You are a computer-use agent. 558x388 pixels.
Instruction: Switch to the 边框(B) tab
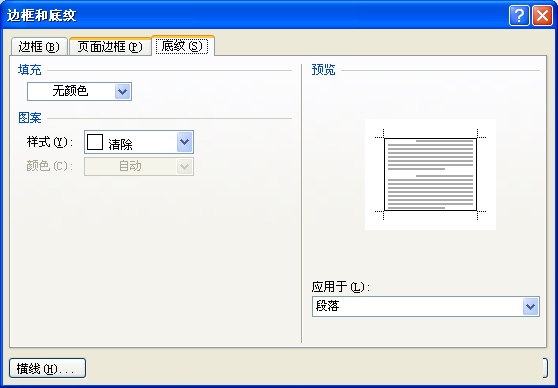tap(39, 47)
